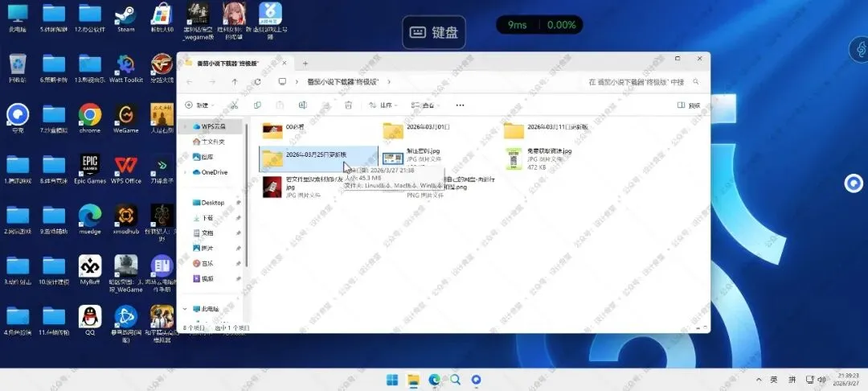
Task: Open 音乐 (Music) in sidebar
Action: coord(203,264)
